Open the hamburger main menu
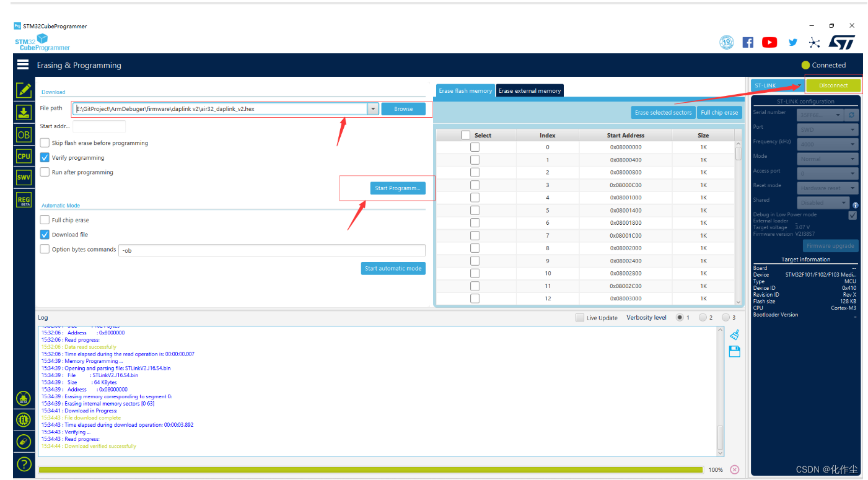Screen dimensions: 868x480 click(x=23, y=64)
